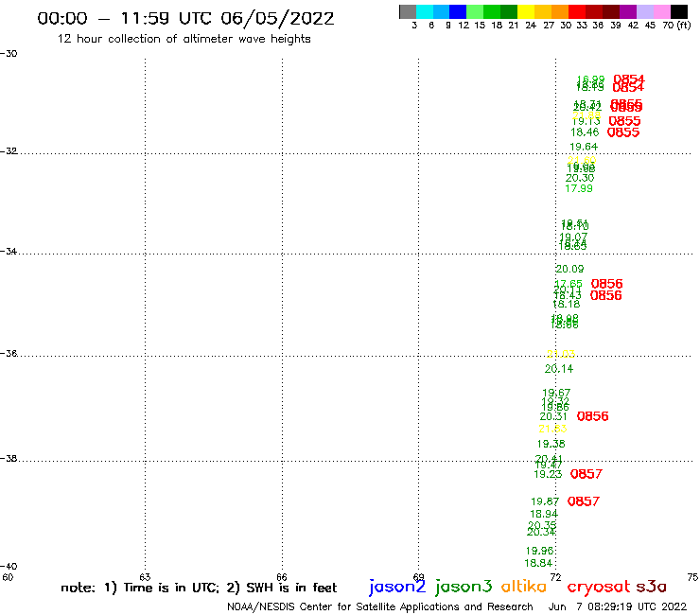Click the 'Jun 7 08:29:19 UTC 2022' timestamp
The height and width of the screenshot is (615, 700).
(x=618, y=607)
